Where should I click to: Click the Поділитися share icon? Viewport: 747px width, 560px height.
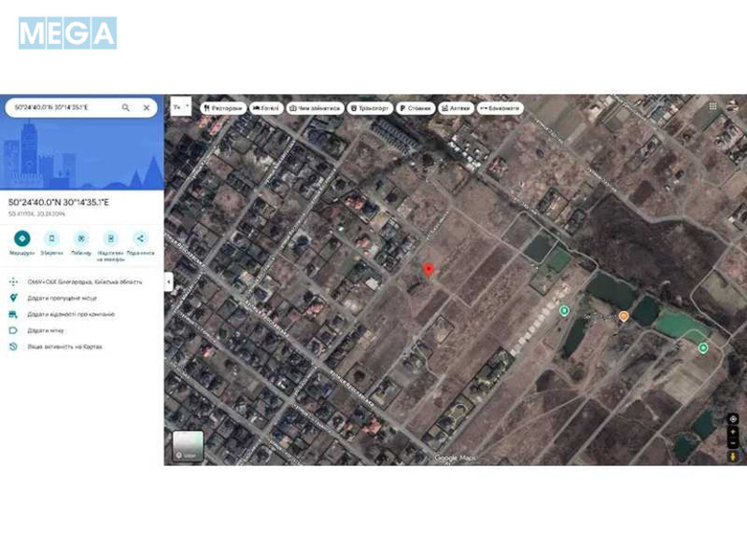(140, 237)
